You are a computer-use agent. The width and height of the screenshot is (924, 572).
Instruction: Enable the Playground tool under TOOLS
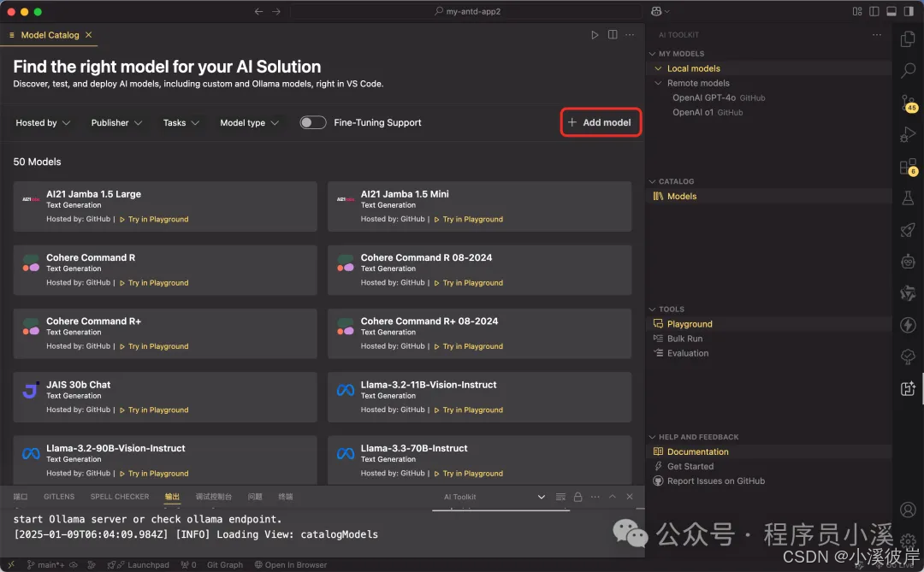click(x=689, y=324)
